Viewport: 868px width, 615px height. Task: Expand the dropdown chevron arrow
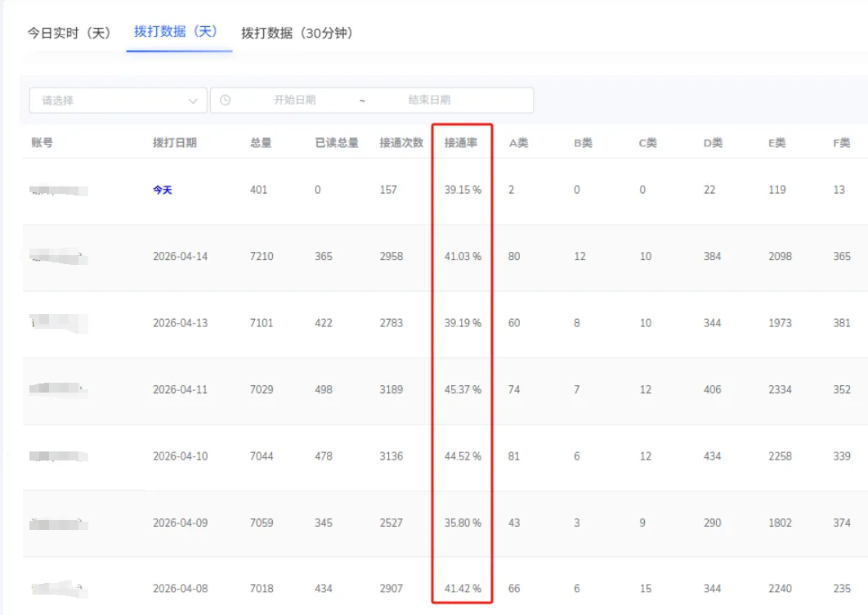195,100
